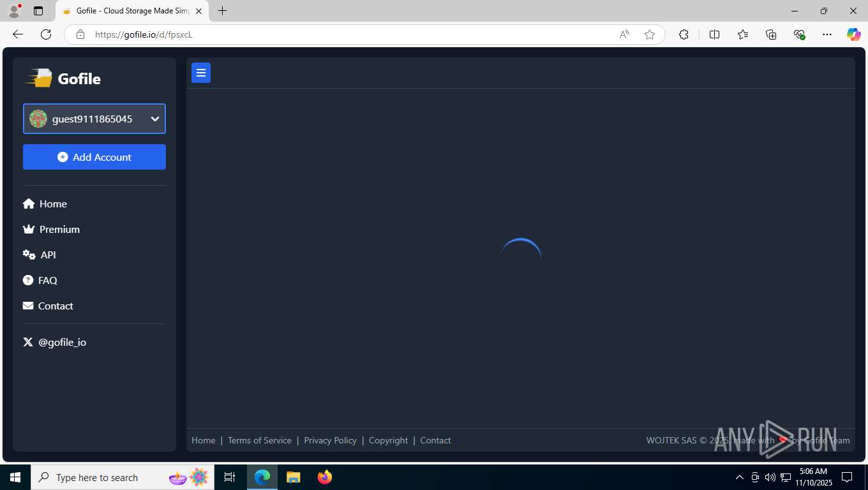Open Contact link in the footer

(435, 440)
